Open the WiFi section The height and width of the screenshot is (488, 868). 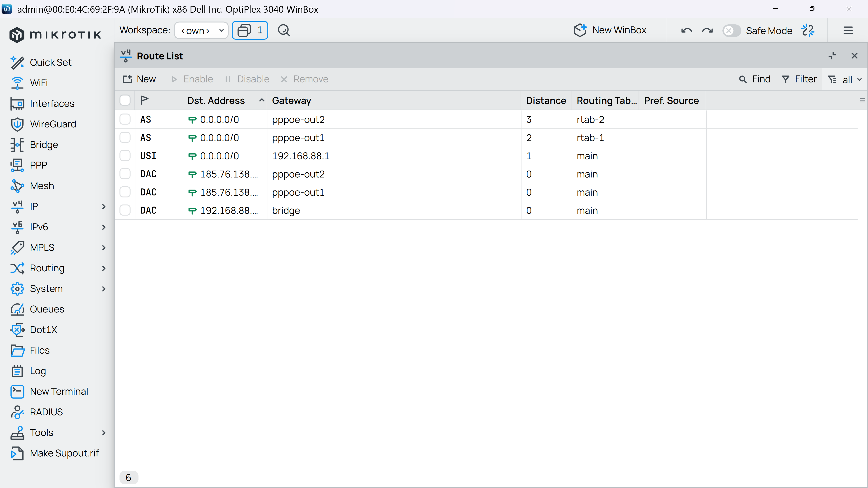pyautogui.click(x=39, y=83)
